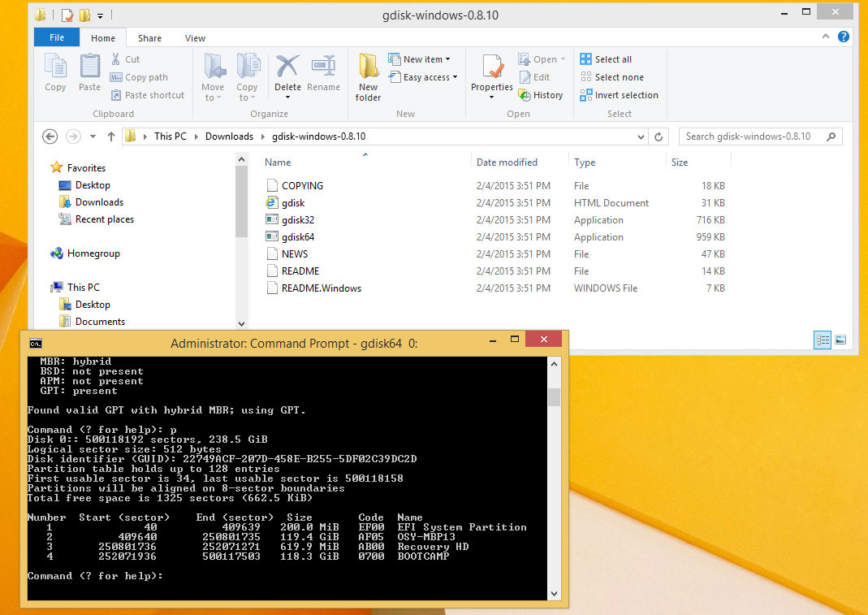Switch to large icons view toggle
868x615 pixels.
(840, 340)
